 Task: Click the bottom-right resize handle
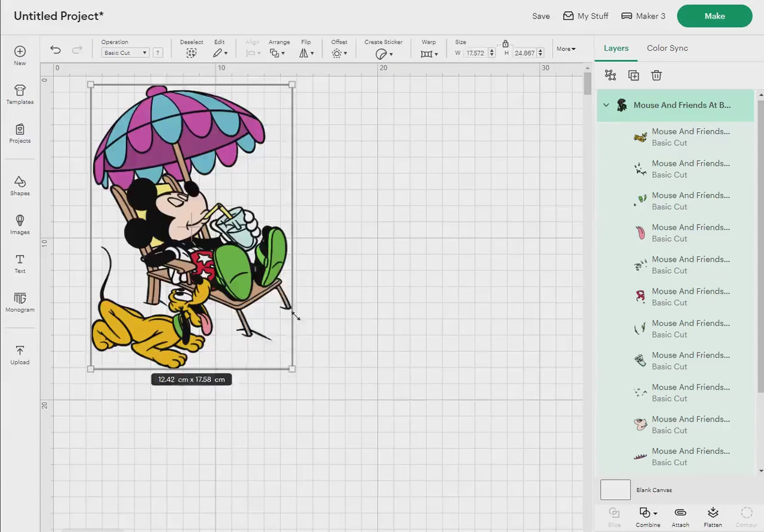click(292, 369)
